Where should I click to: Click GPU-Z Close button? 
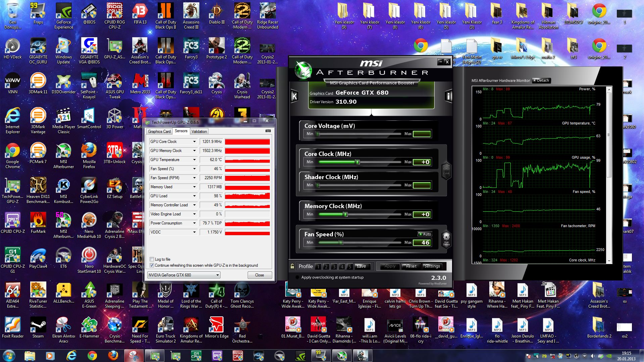click(259, 275)
